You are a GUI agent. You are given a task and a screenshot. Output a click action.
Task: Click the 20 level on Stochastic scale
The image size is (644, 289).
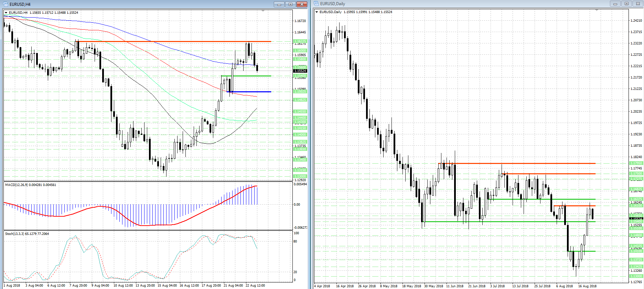(x=295, y=272)
